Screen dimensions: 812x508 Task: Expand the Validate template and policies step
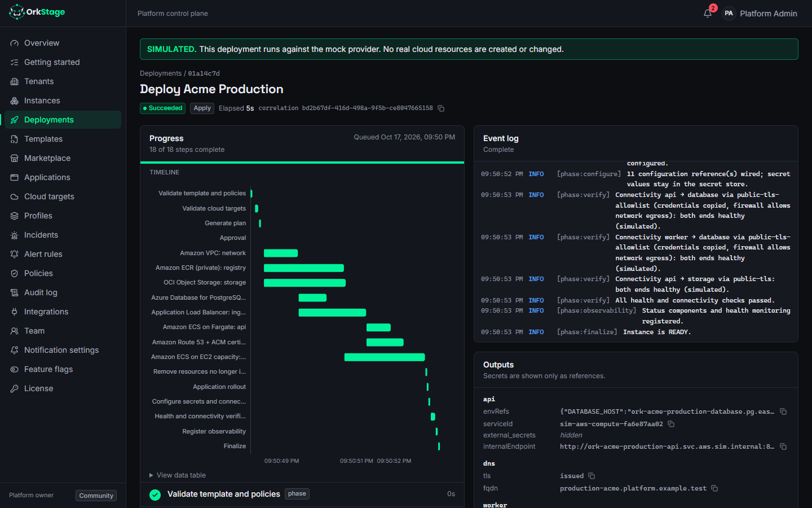point(302,494)
